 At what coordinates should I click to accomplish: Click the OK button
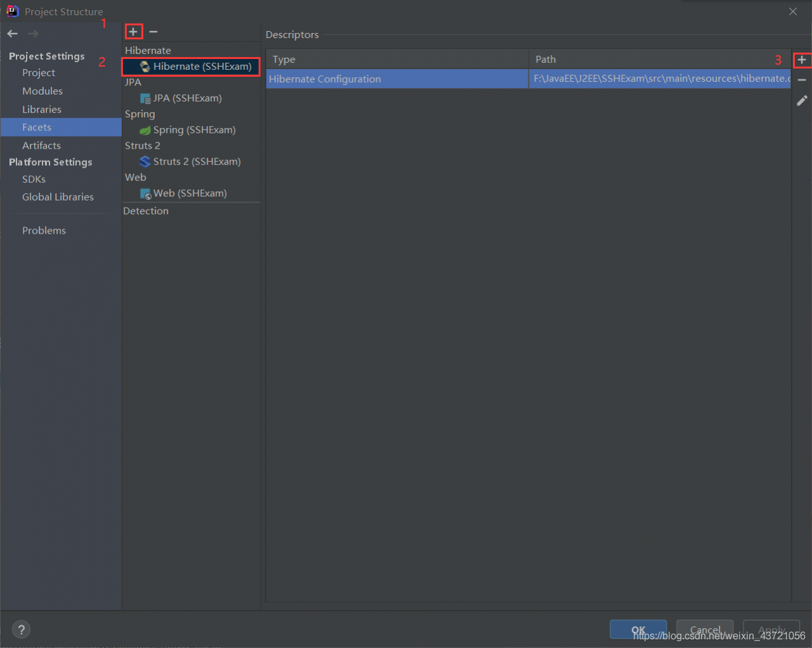638,630
